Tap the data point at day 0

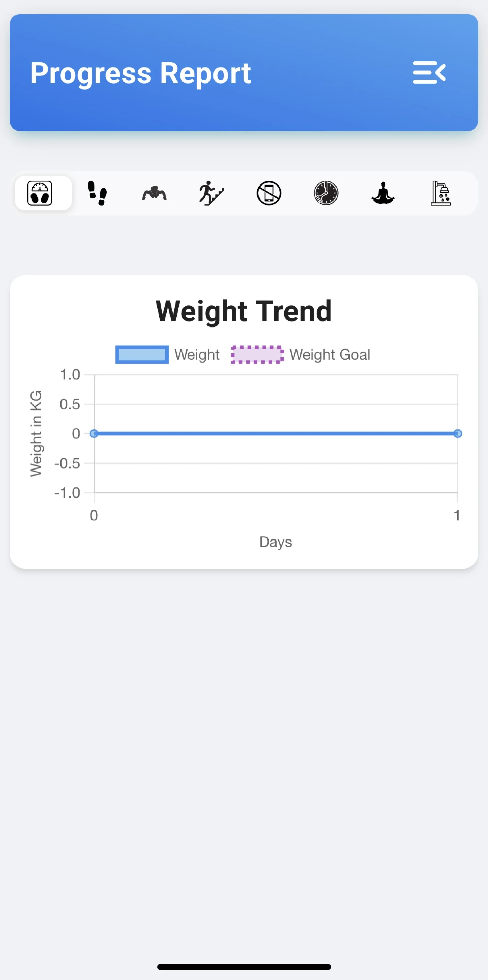pos(94,433)
